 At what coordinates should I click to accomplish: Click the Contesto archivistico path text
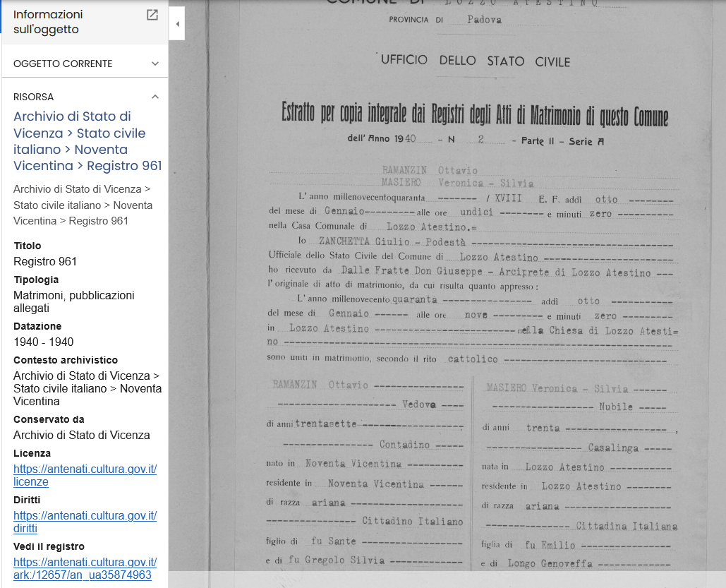(x=87, y=388)
